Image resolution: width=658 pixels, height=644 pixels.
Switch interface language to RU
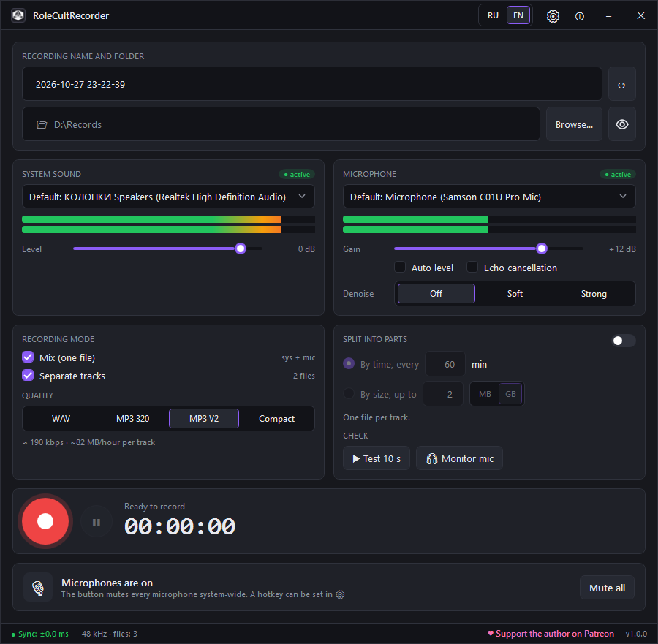coord(493,15)
